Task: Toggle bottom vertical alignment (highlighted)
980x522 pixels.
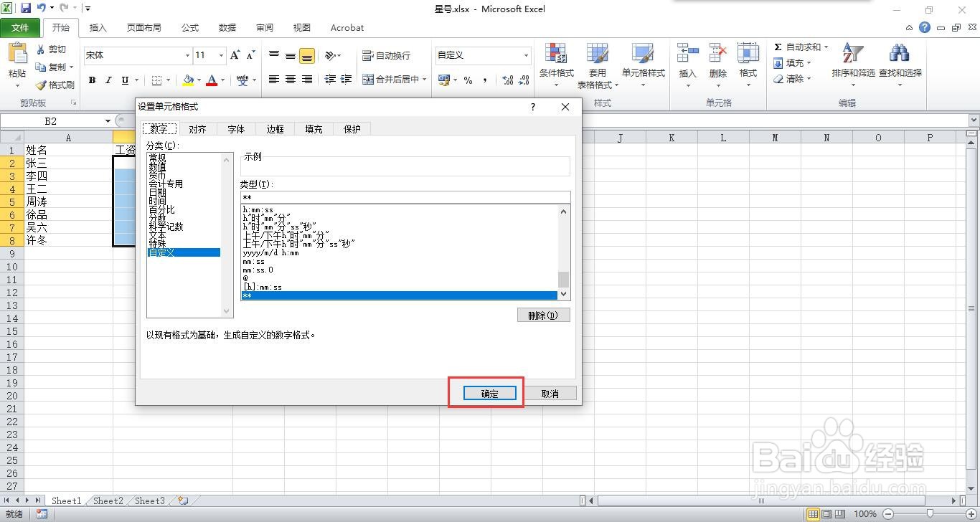Action: pos(307,55)
